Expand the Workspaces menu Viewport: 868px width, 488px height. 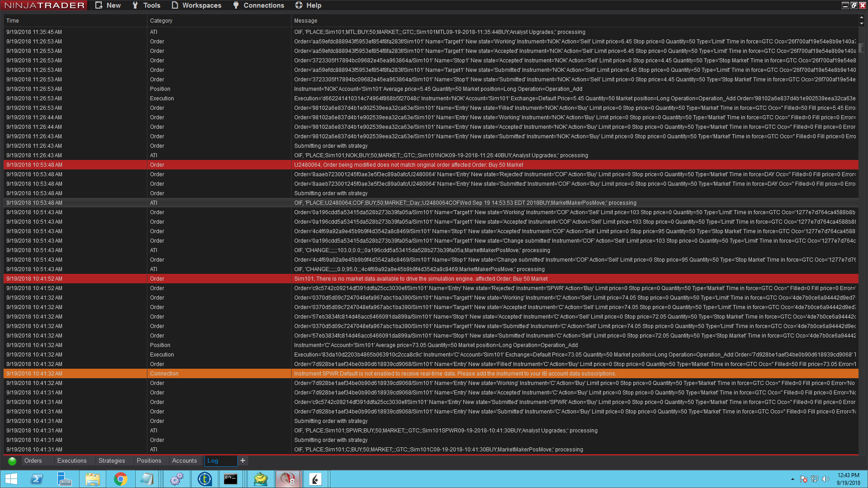tap(196, 5)
